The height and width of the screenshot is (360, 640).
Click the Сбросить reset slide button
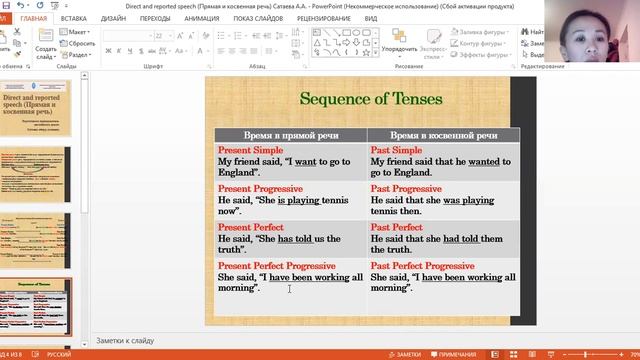point(78,43)
